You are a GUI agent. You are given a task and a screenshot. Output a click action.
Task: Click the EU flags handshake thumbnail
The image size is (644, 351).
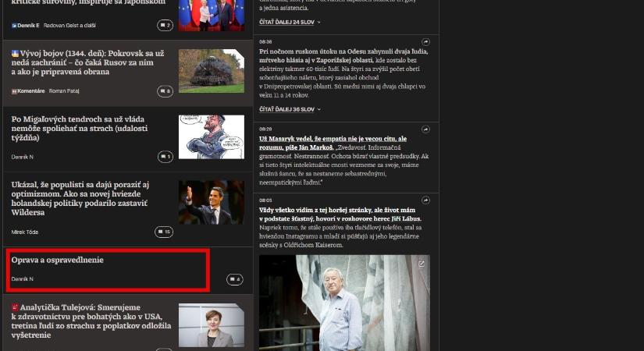click(212, 15)
